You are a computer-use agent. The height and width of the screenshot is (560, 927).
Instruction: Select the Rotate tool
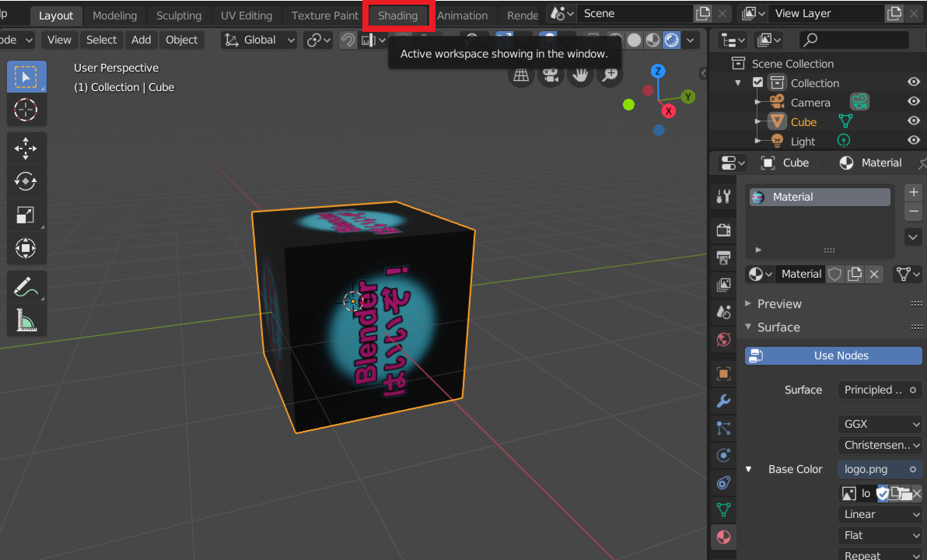(26, 181)
